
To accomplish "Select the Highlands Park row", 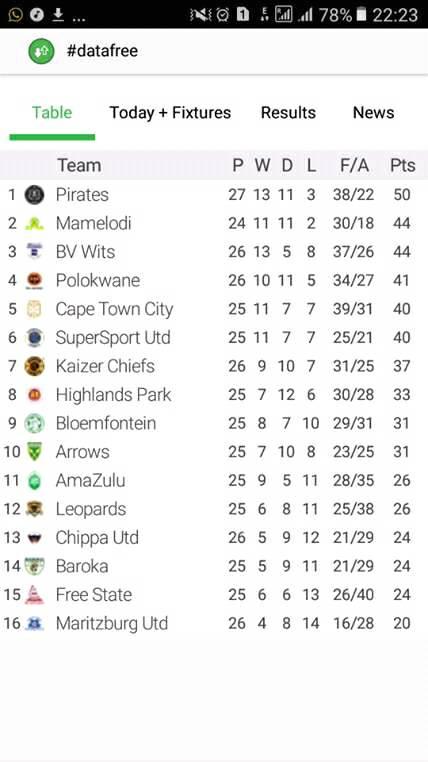I will [214, 395].
